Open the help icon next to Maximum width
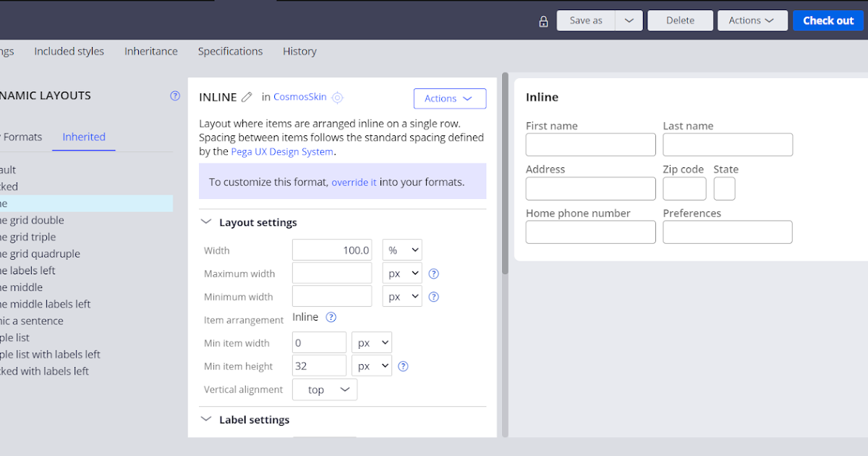Image resolution: width=868 pixels, height=456 pixels. click(433, 274)
